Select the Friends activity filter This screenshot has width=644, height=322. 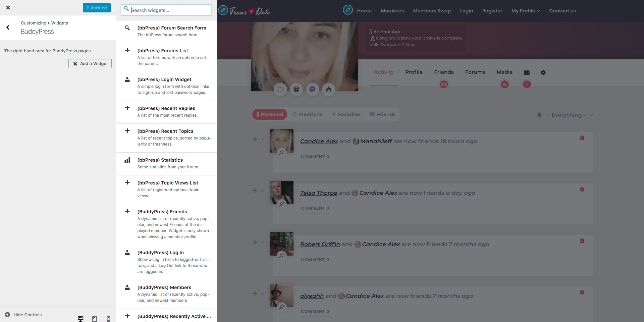pos(382,114)
